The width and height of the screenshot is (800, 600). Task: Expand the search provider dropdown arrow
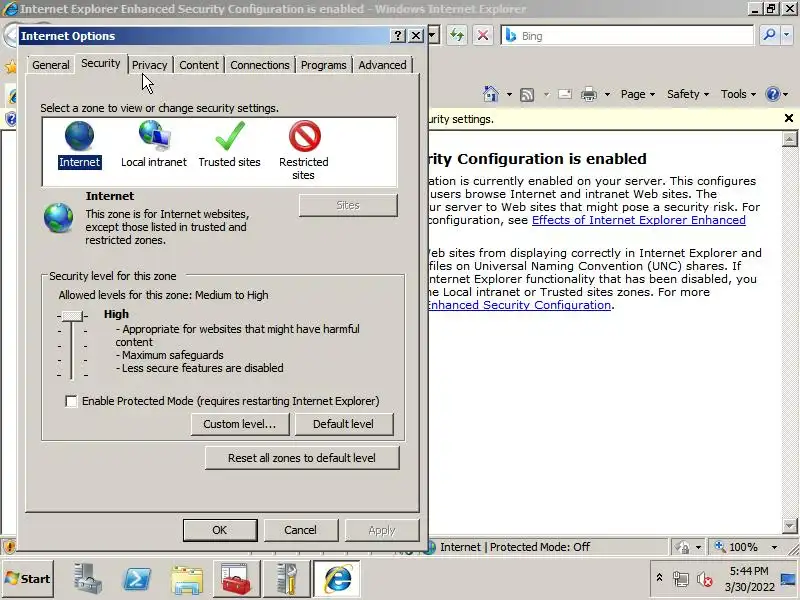click(787, 35)
